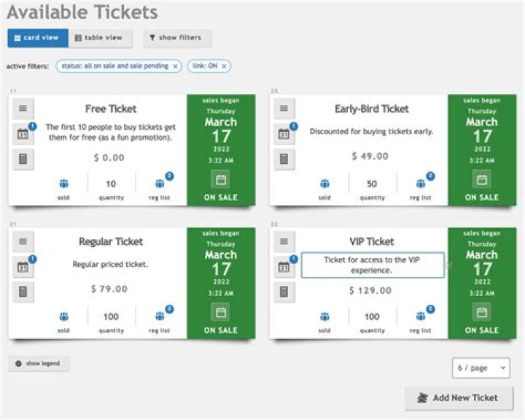The image size is (525, 420).
Task: Open Free Ticket reg list icon
Action: [x=160, y=184]
